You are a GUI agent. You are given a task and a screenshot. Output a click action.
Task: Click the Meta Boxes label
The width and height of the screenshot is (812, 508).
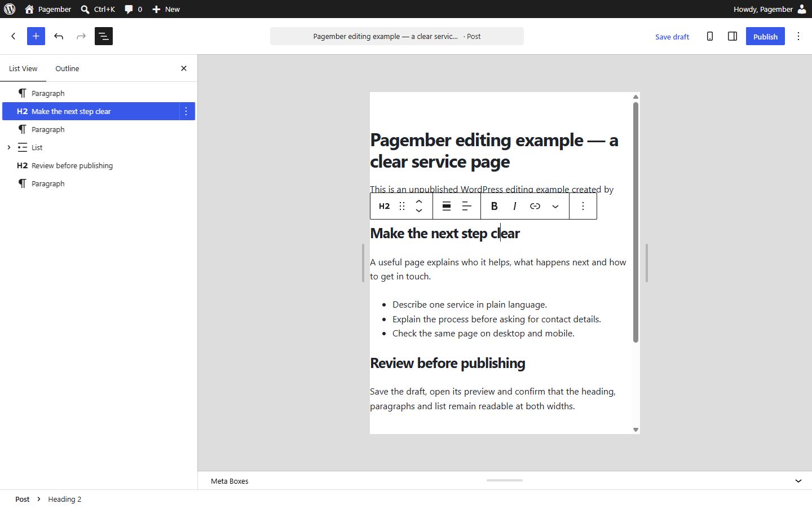(230, 481)
